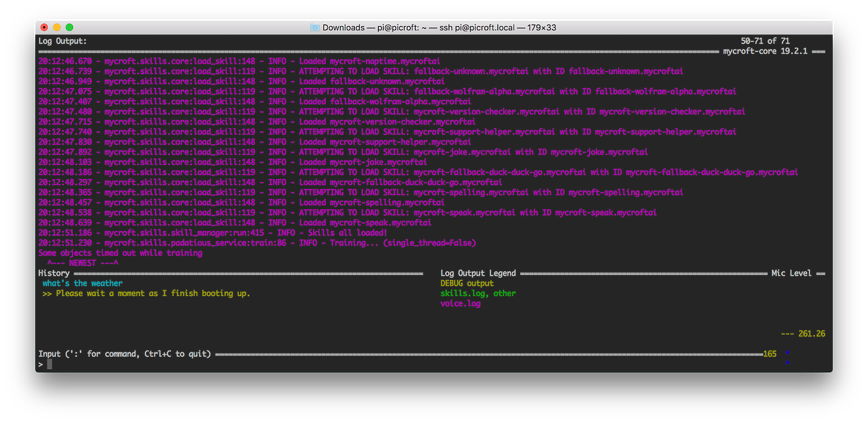The height and width of the screenshot is (423, 868).
Task: Click 'Loaded mycroft-version-checker.mycroftai' log entry
Action: [257, 122]
